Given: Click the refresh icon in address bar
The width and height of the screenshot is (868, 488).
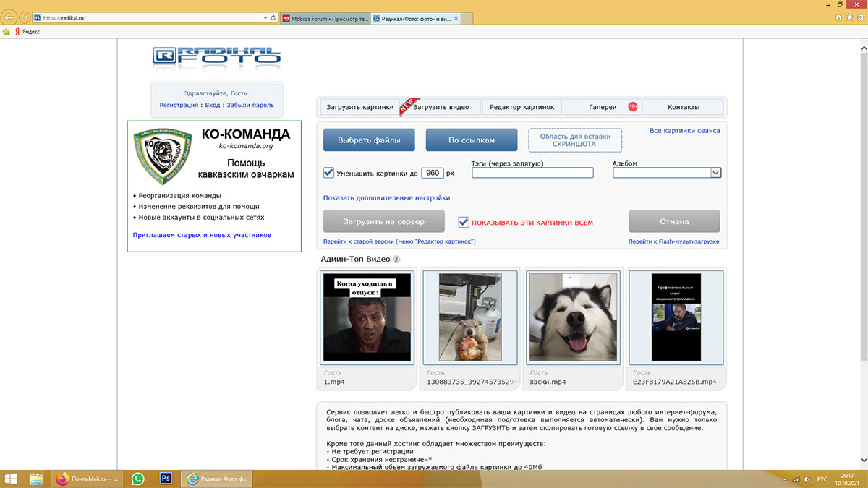Looking at the screenshot, I should [273, 17].
